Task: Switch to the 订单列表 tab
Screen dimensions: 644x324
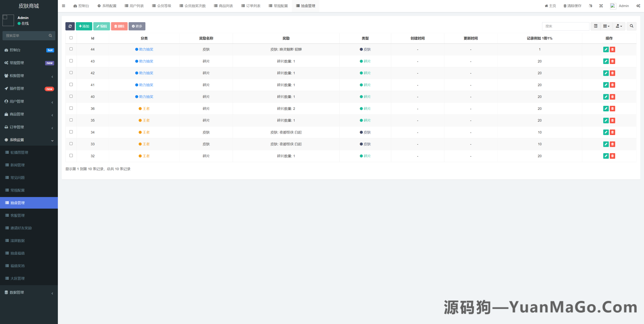Action: pyautogui.click(x=251, y=6)
